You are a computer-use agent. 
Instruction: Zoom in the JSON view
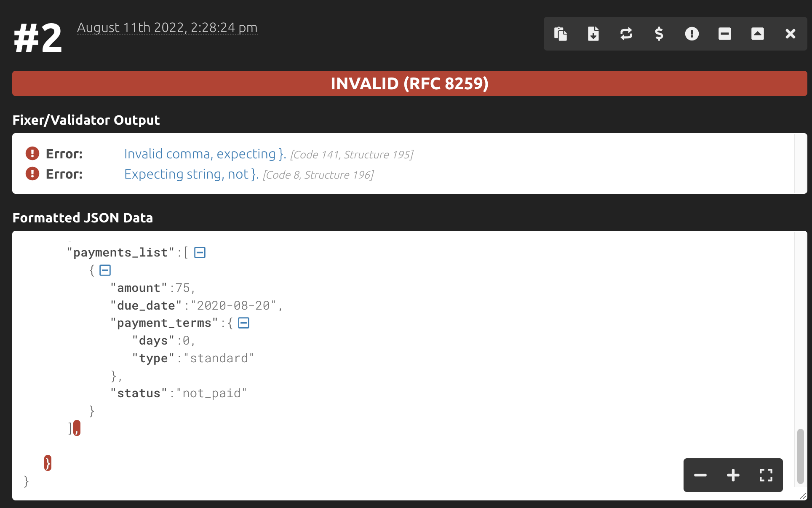click(x=733, y=475)
